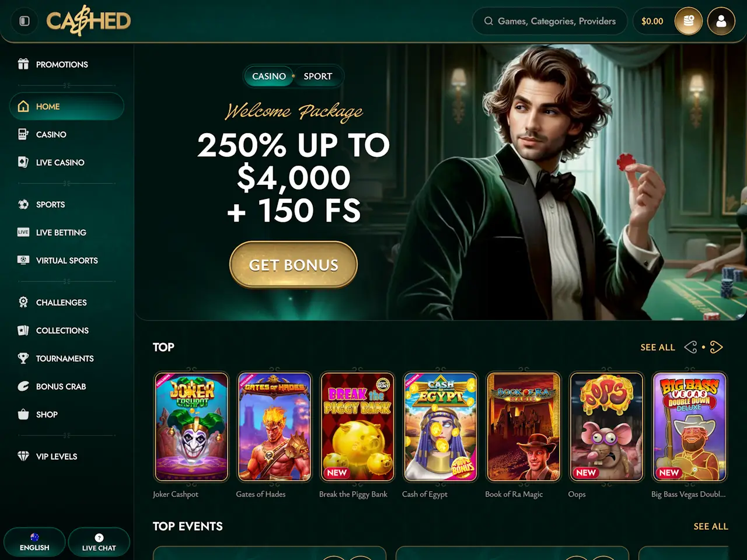Viewport: 747px width, 560px height.
Task: Click the Get Bonus button
Action: point(294,265)
